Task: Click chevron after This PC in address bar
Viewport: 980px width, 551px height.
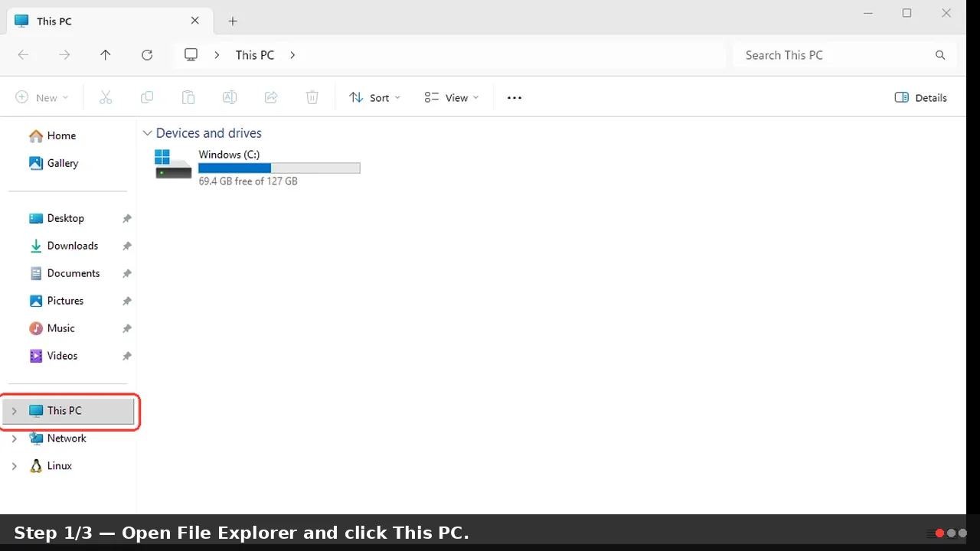Action: click(292, 55)
